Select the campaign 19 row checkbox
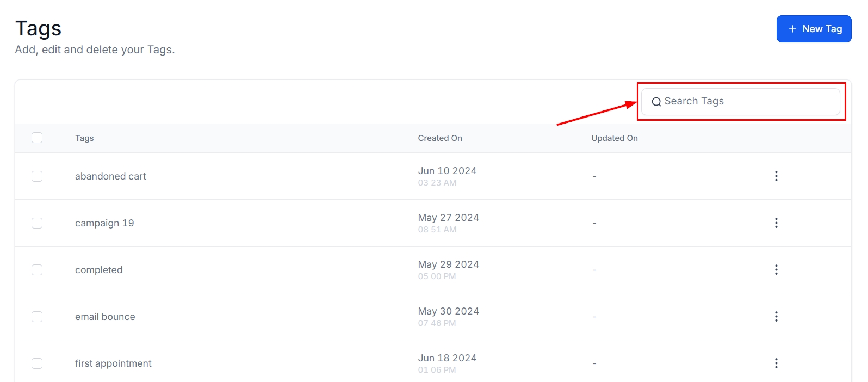The height and width of the screenshot is (382, 868). pyautogui.click(x=37, y=223)
